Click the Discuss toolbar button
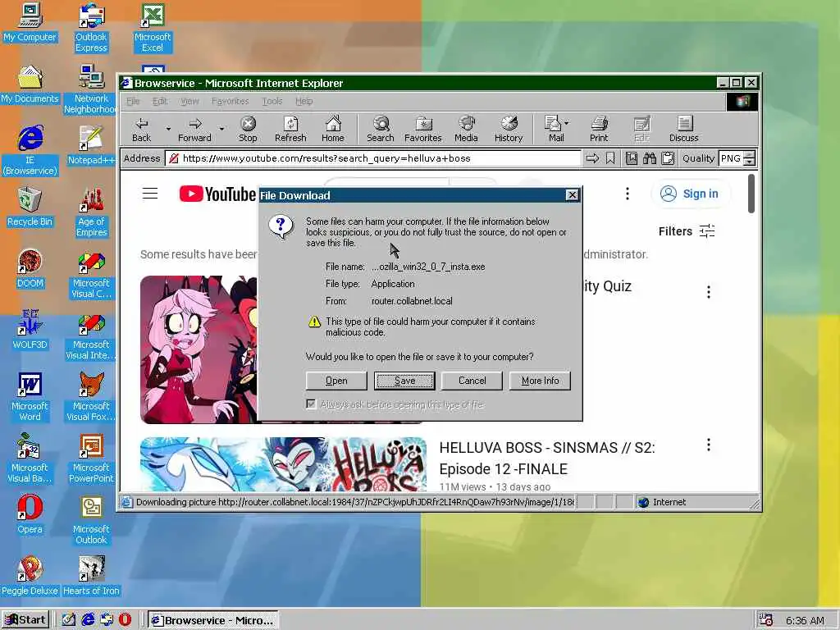 [683, 129]
